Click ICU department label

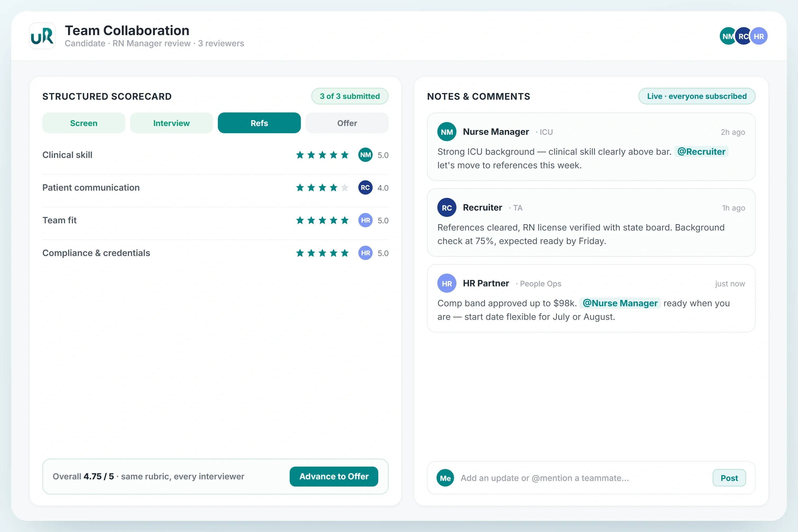[546, 132]
